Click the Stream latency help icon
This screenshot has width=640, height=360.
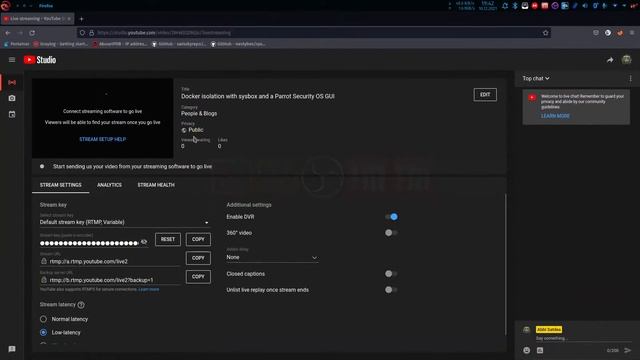point(81,305)
